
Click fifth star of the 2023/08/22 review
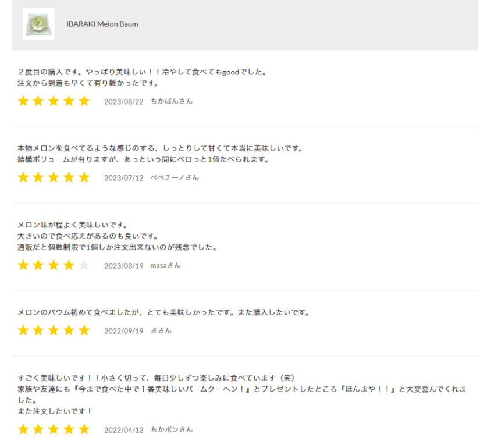click(x=84, y=101)
